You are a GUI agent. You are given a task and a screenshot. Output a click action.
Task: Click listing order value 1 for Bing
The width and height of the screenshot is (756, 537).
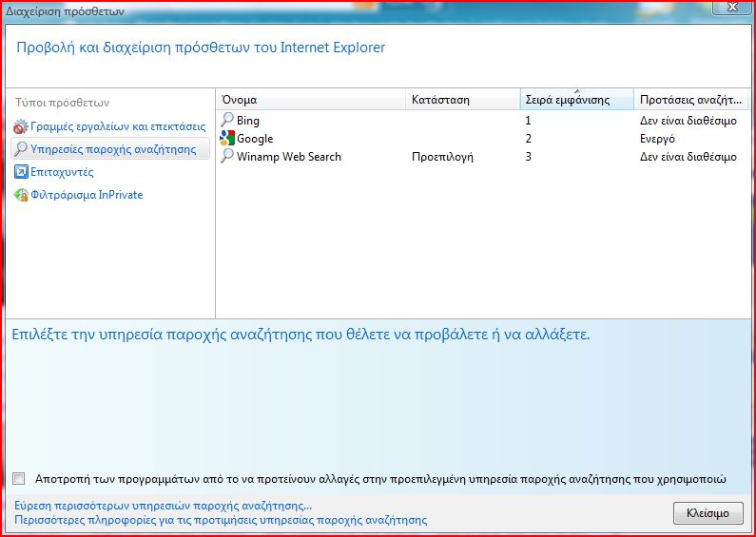528,121
